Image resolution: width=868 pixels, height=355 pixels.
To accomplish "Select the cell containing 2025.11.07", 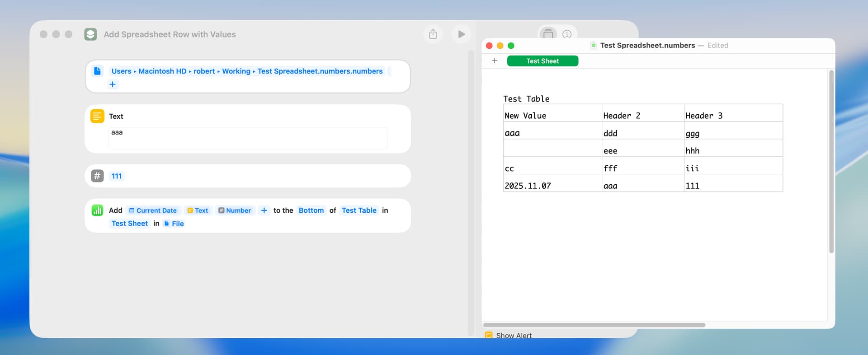I will [552, 186].
